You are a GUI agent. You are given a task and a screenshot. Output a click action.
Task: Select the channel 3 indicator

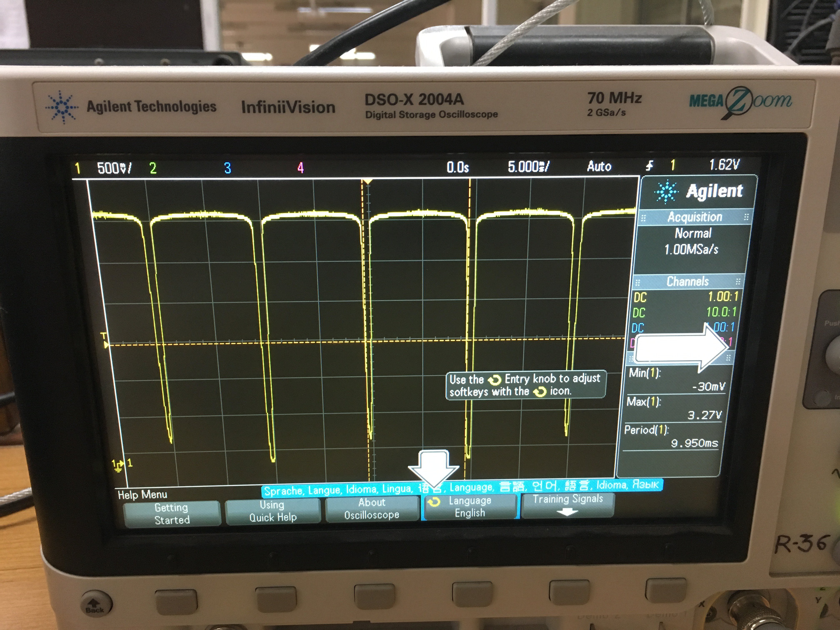[227, 168]
